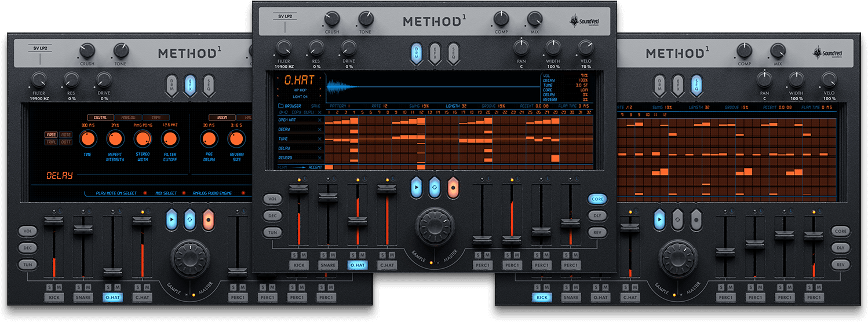Viewport: 868px width, 322px height.
Task: Select the C.HAT pad in center window
Action: 386,265
